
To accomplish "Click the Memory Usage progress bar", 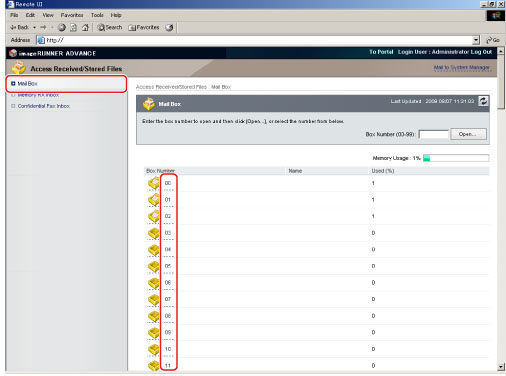I will [x=456, y=158].
